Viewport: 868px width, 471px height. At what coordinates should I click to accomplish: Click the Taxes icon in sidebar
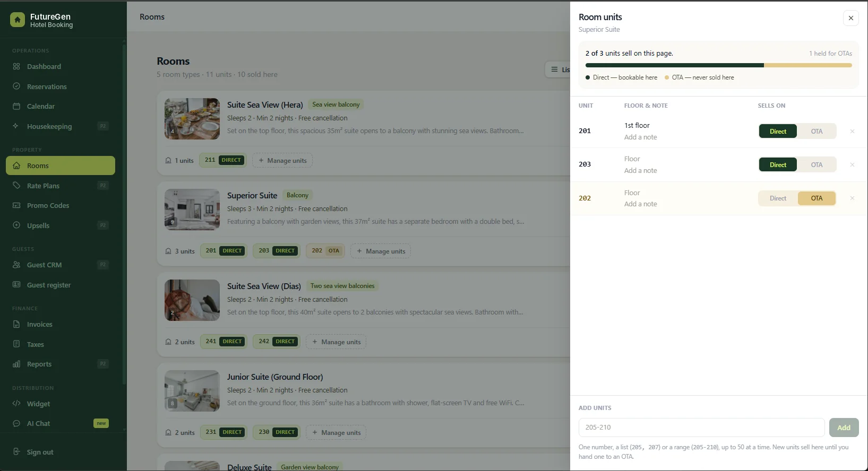click(x=16, y=344)
